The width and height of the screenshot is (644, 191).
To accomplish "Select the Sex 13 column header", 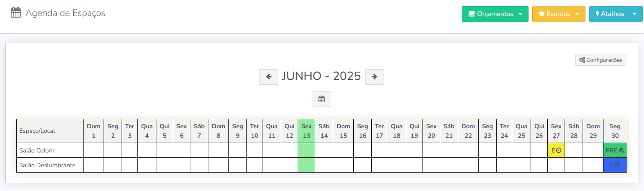I will pyautogui.click(x=306, y=131).
